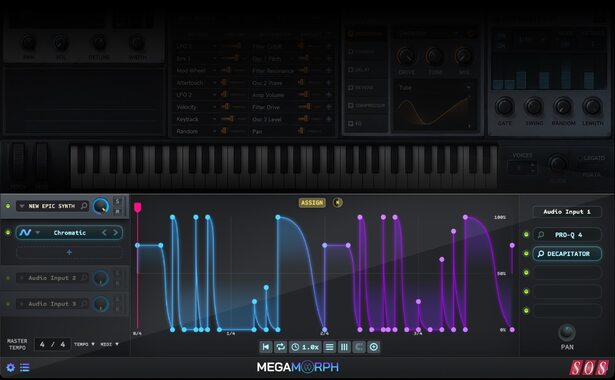
Task: Open the MIDI dropdown
Action: [x=109, y=344]
